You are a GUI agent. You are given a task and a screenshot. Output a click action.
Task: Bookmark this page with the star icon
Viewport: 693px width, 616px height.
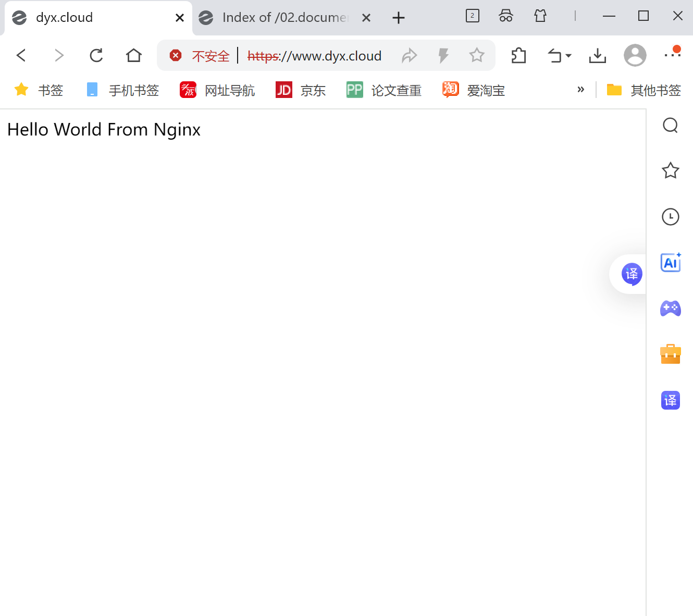(476, 55)
